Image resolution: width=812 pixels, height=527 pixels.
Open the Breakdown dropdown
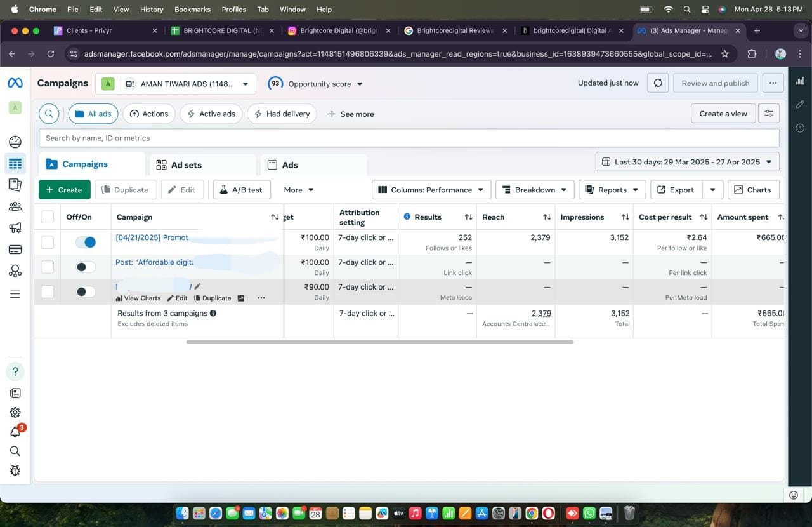(x=535, y=190)
